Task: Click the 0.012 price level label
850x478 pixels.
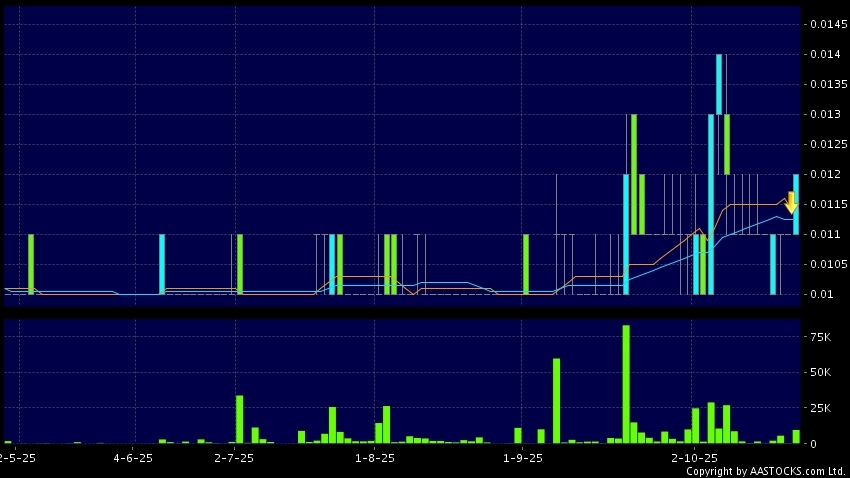Action: click(x=825, y=174)
